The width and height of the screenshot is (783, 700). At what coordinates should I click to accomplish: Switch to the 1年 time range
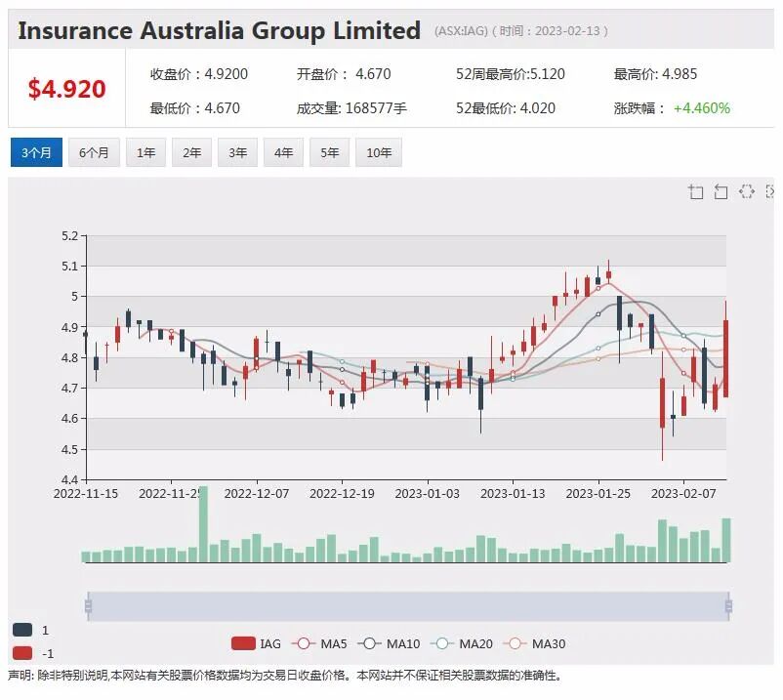tap(145, 152)
